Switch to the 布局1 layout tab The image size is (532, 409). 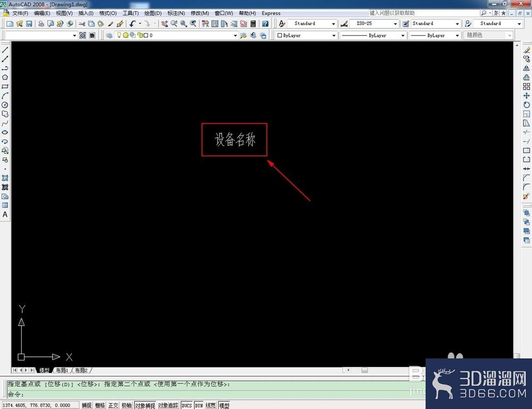[62, 370]
